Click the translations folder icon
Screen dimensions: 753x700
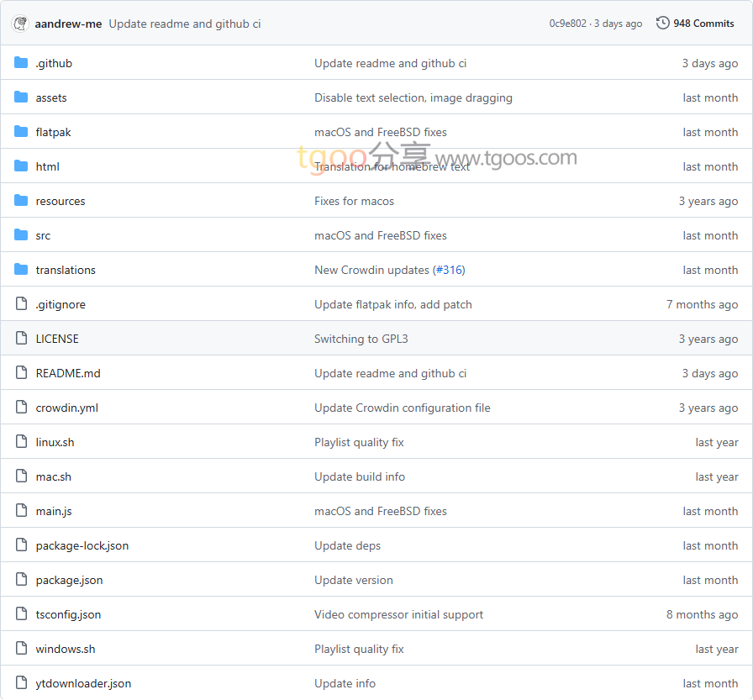click(21, 270)
